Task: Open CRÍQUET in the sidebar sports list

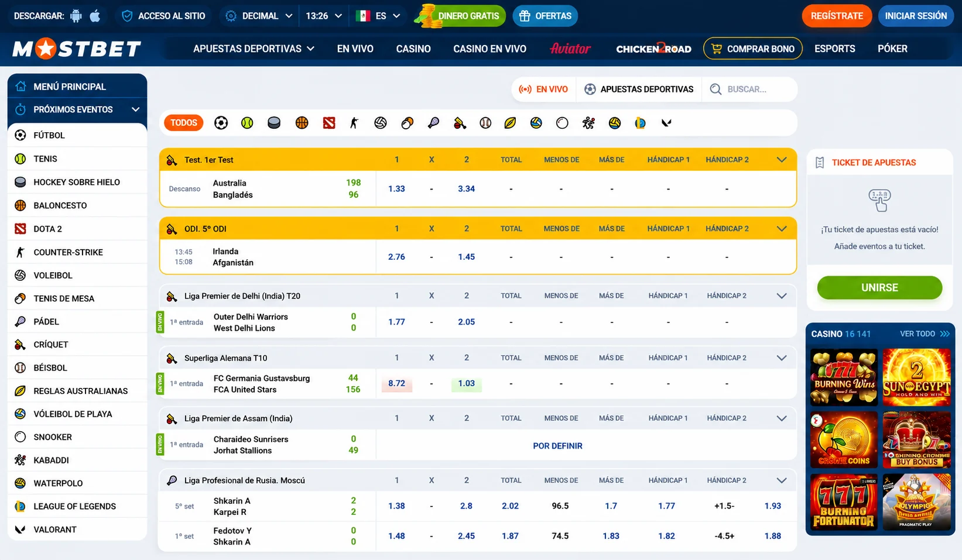Action: (x=77, y=345)
